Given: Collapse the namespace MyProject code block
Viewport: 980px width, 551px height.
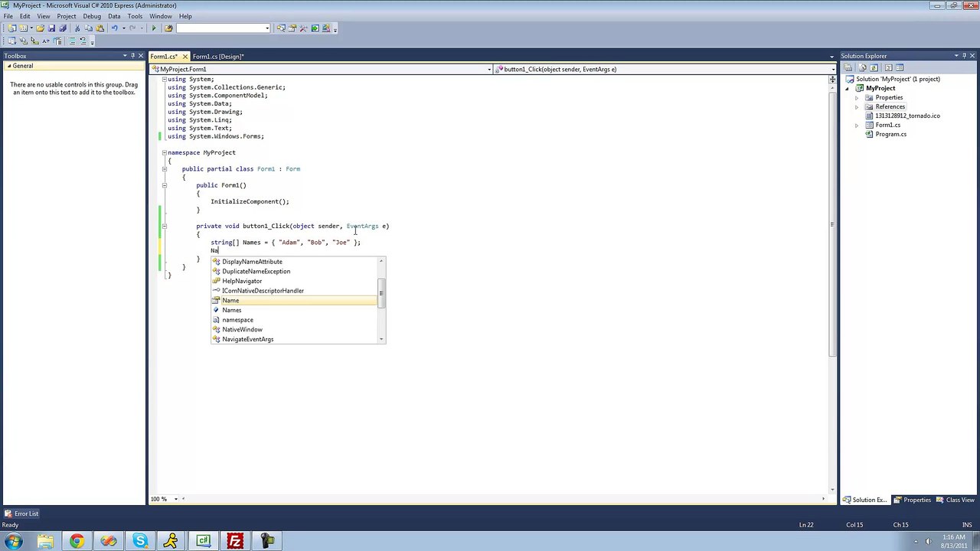Looking at the screenshot, I should 164,153.
